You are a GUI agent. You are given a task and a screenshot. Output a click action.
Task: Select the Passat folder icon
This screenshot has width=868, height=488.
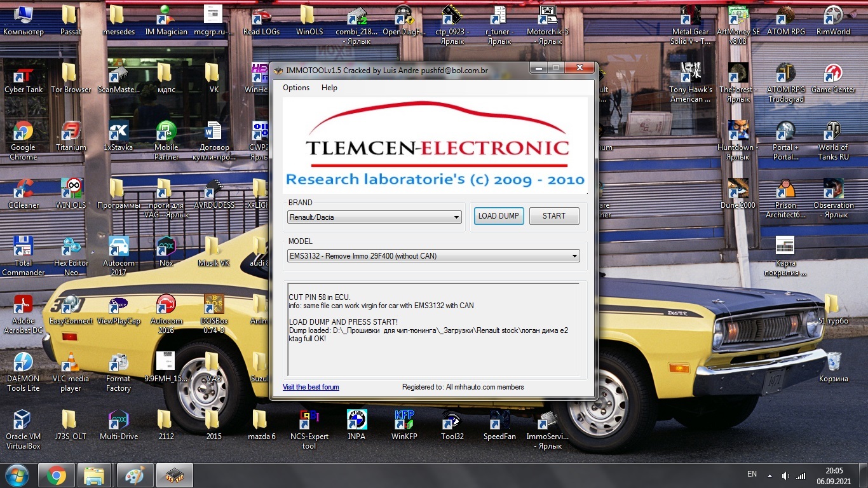point(71,21)
